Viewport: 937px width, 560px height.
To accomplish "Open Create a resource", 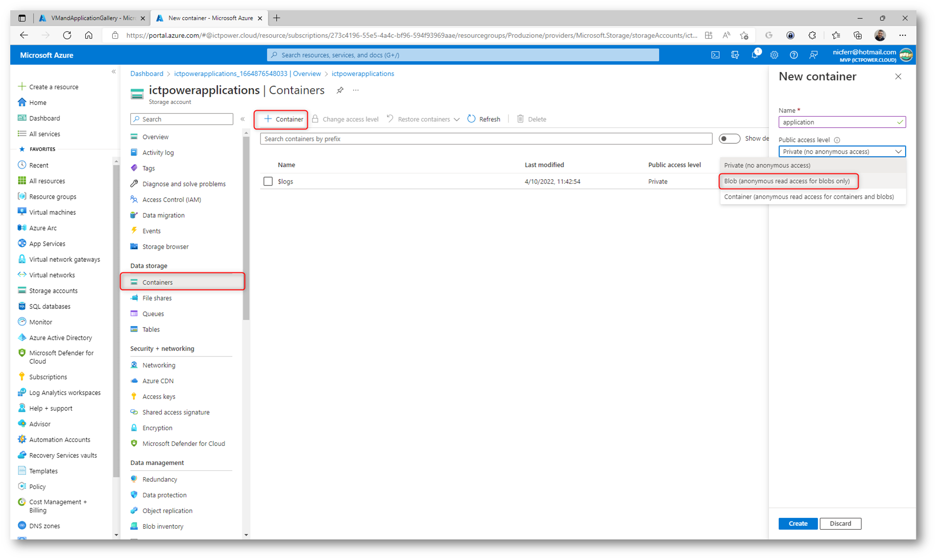I will [48, 87].
